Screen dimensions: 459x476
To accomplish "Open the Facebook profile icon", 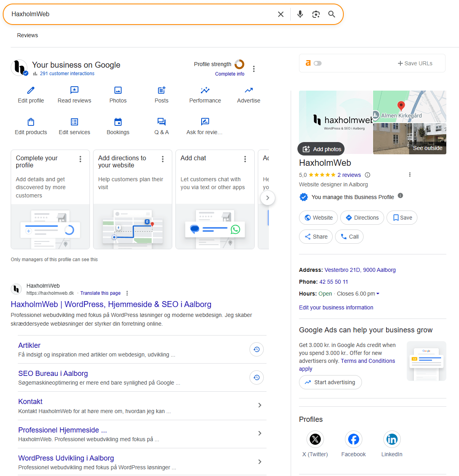I will point(353,439).
